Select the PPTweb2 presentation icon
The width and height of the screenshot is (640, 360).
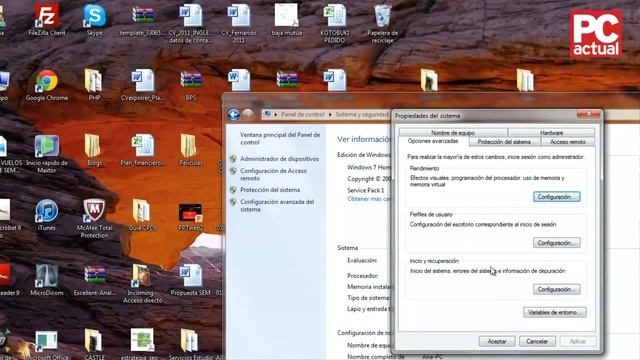[191, 217]
